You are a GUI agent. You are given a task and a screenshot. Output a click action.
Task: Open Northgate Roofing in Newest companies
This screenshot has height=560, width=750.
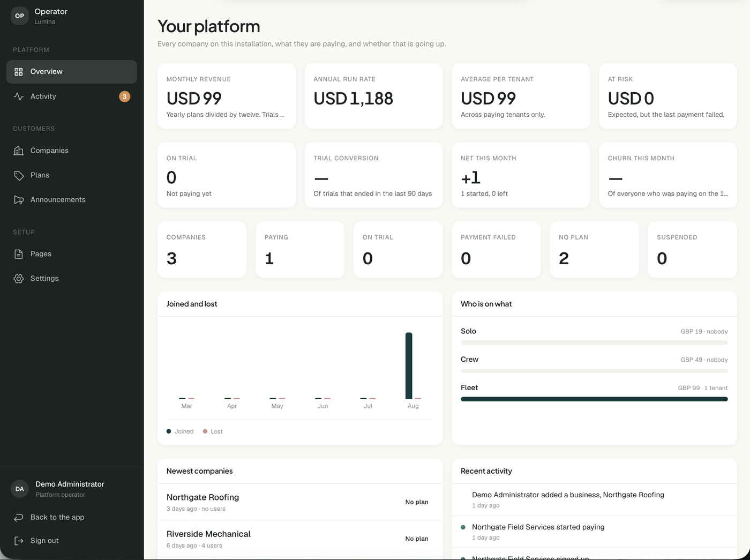point(300,502)
